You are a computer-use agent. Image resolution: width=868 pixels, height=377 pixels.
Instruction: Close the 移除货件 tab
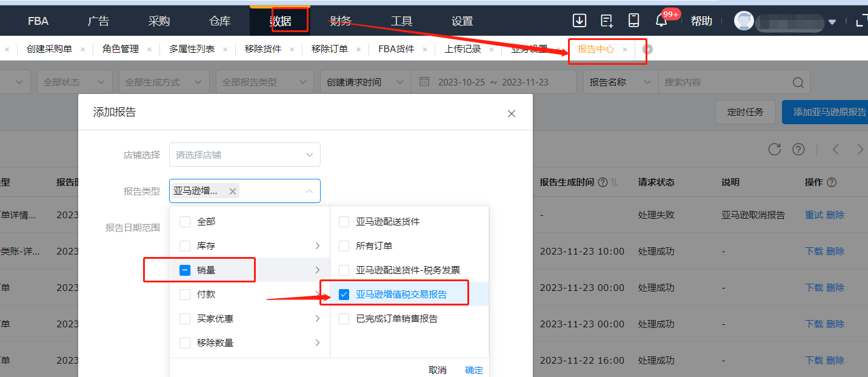tap(292, 50)
